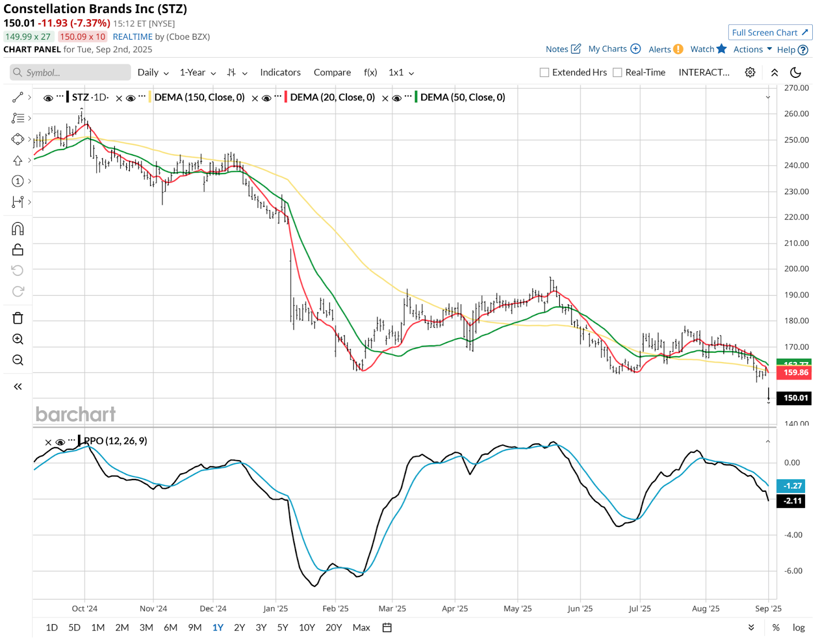This screenshot has height=644, width=831.
Task: Collapse the toolbar with double-chevron icon
Action: pyautogui.click(x=774, y=73)
